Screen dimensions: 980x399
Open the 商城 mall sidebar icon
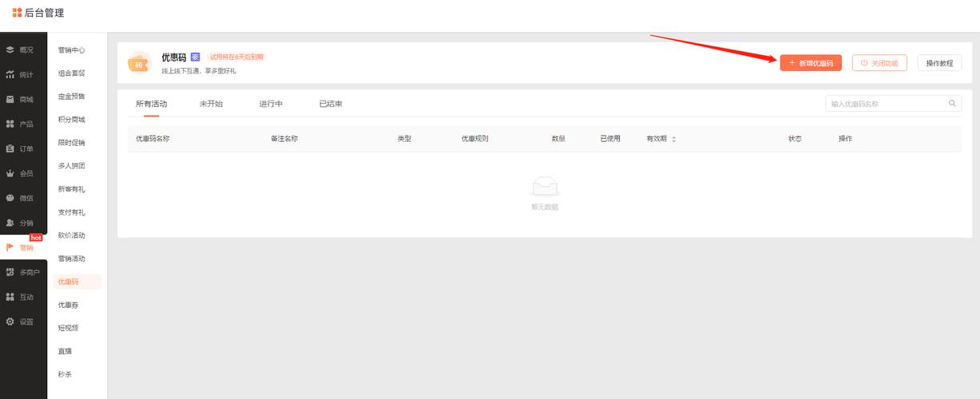(10, 99)
